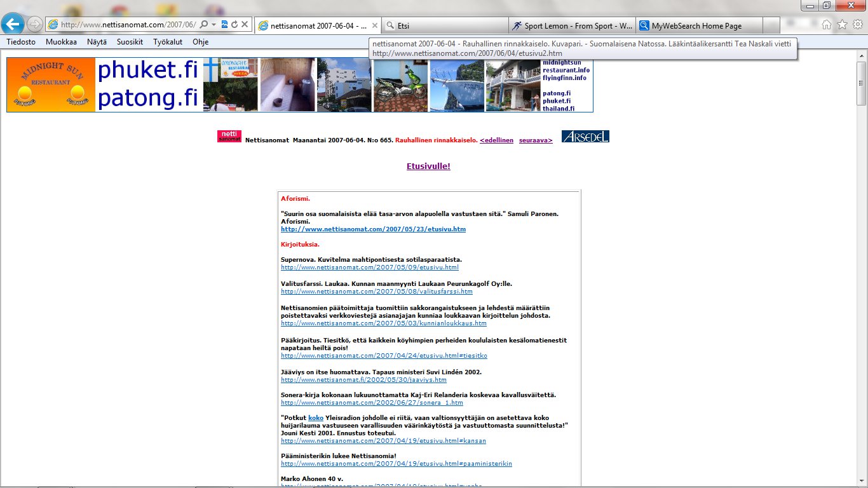Open the Tools gear icon
The width and height of the screenshot is (868, 488).
(857, 25)
